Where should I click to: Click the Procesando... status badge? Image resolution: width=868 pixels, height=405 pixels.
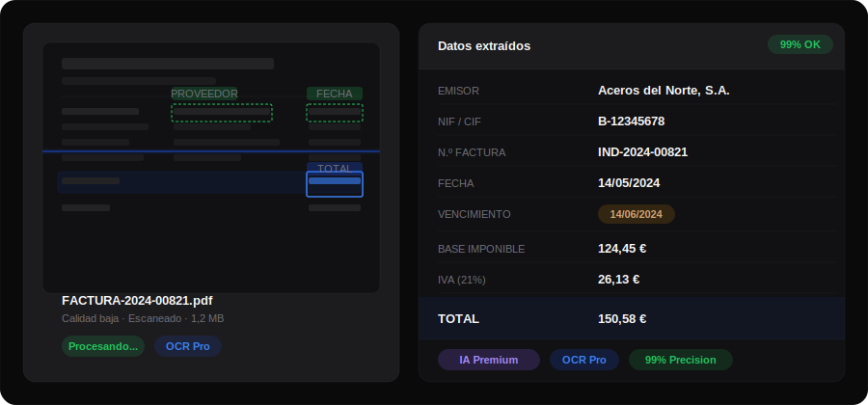click(103, 346)
